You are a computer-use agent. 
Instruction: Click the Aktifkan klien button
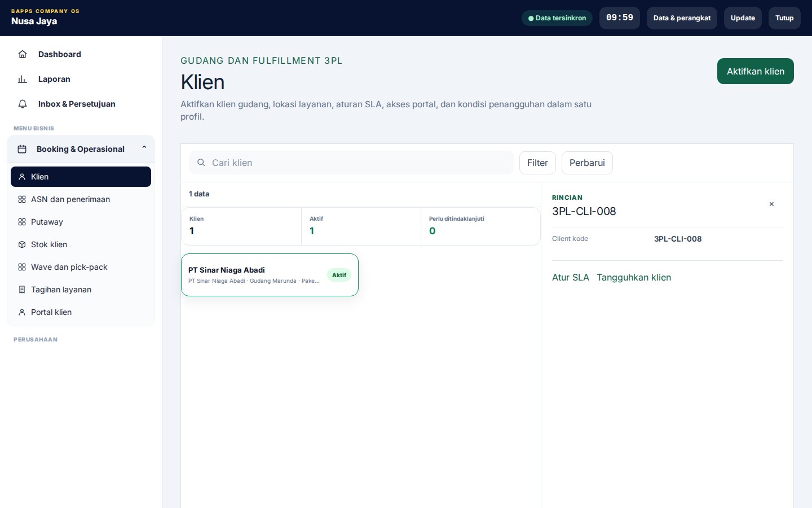click(755, 71)
